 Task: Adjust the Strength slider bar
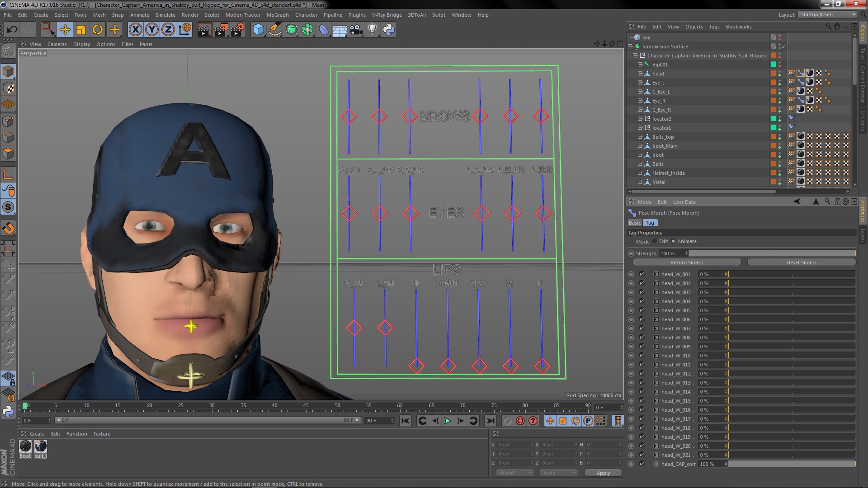(x=772, y=253)
